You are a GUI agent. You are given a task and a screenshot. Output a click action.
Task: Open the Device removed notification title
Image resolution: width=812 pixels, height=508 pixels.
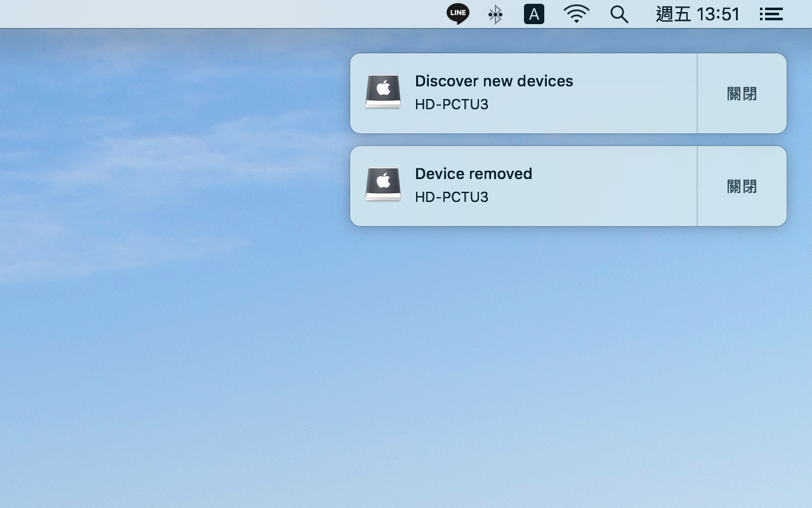(x=473, y=174)
